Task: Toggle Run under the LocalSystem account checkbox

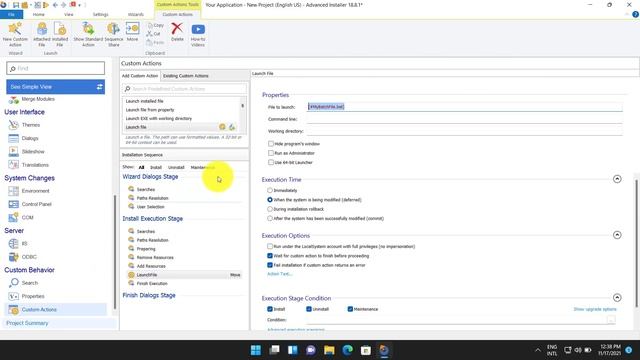Action: (270, 247)
